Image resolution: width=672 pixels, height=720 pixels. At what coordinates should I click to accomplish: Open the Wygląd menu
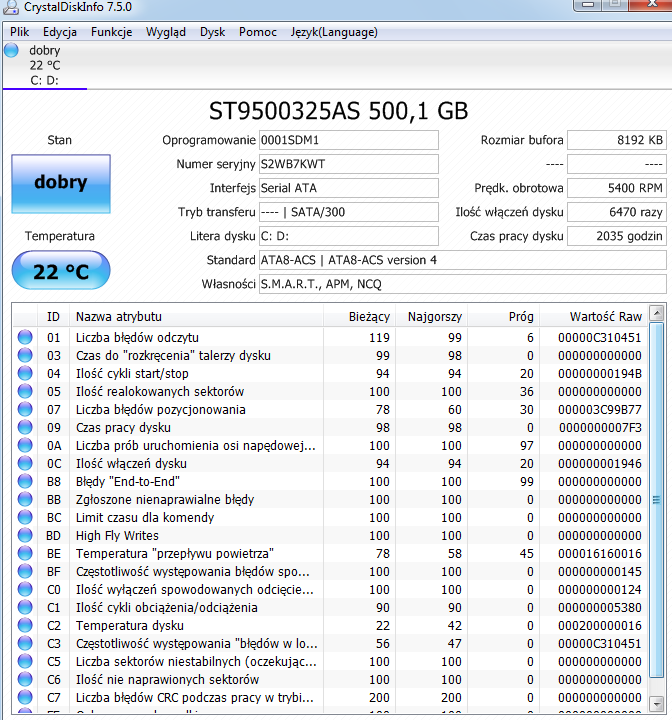coord(166,32)
